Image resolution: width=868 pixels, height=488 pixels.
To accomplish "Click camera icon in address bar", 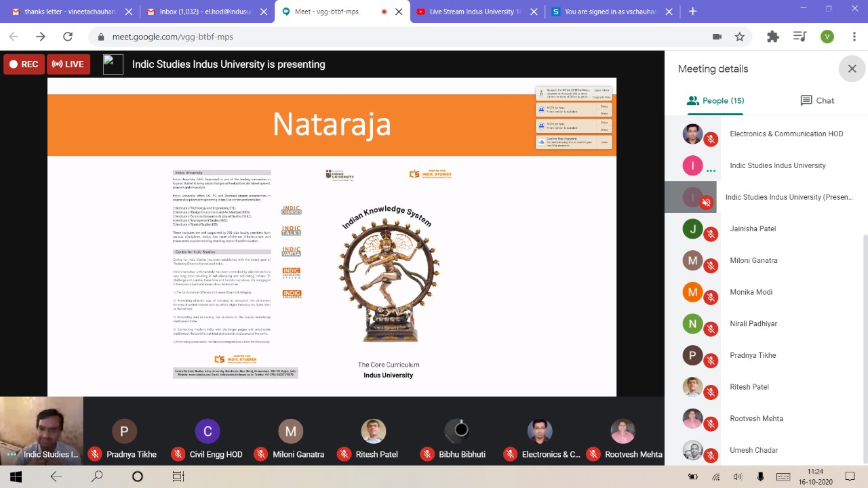I will pyautogui.click(x=717, y=37).
